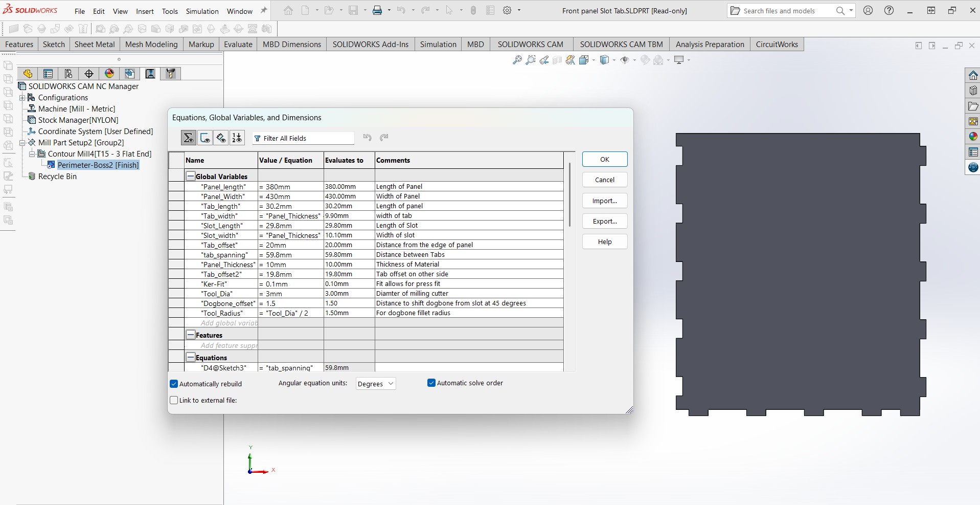Open the user login account icon
Image resolution: width=980 pixels, height=505 pixels.
tap(868, 10)
